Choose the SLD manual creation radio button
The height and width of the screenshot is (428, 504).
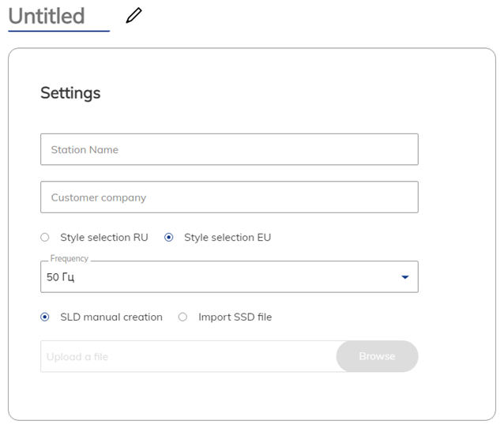pyautogui.click(x=45, y=317)
